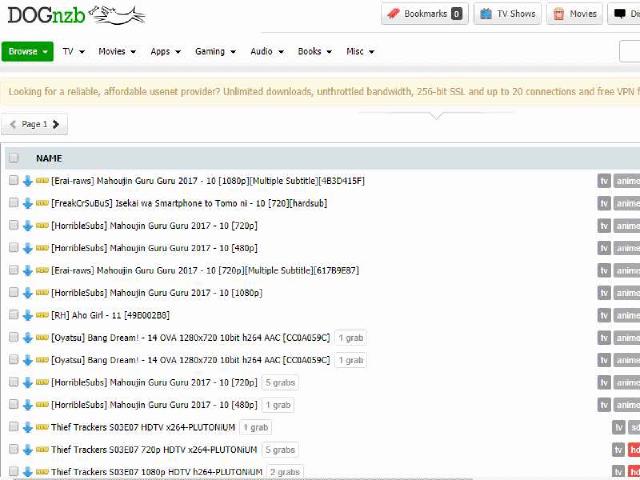This screenshot has height=480, width=640.
Task: Click the Page 1 label in pager
Action: click(x=34, y=124)
